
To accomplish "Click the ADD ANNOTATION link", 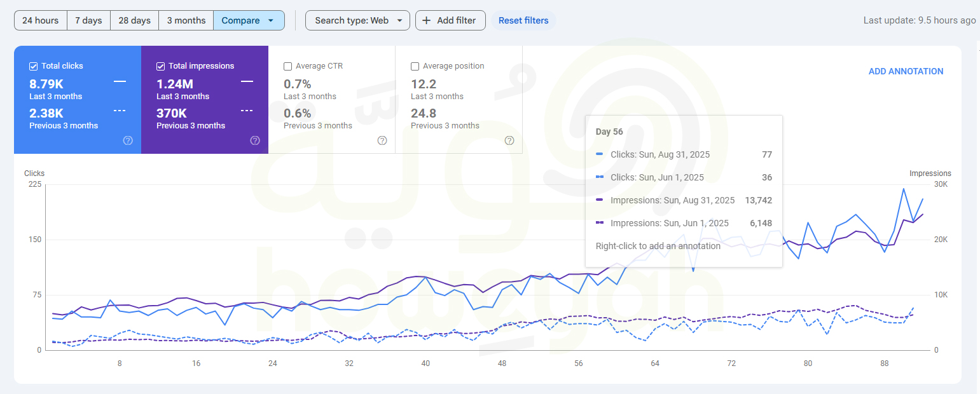I will click(906, 71).
